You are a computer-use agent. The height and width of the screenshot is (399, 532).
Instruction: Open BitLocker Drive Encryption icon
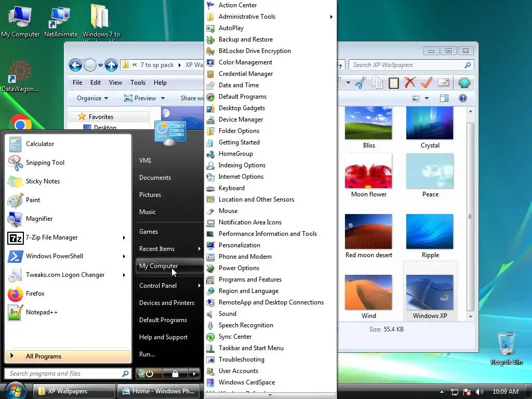(x=210, y=51)
